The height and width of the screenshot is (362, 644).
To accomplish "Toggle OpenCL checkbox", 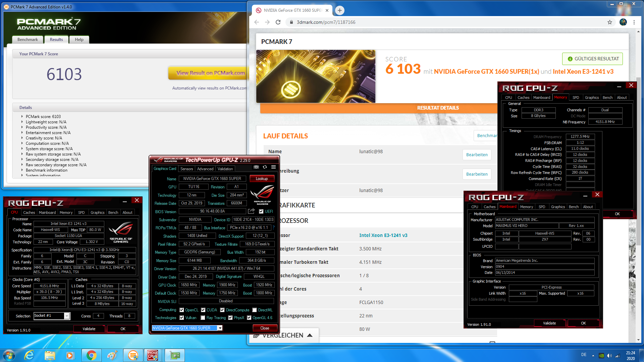I will coord(181,310).
